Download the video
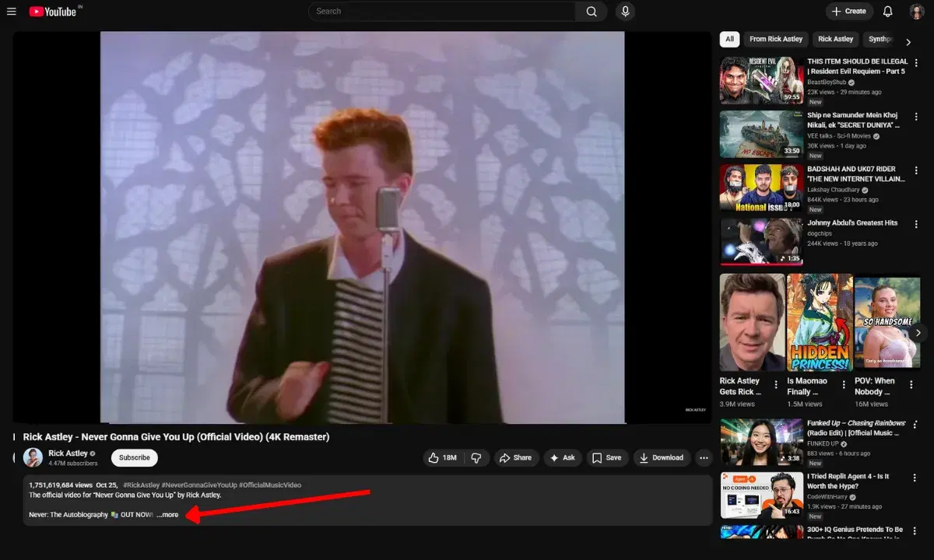Viewport: 934px width, 560px height. point(661,458)
